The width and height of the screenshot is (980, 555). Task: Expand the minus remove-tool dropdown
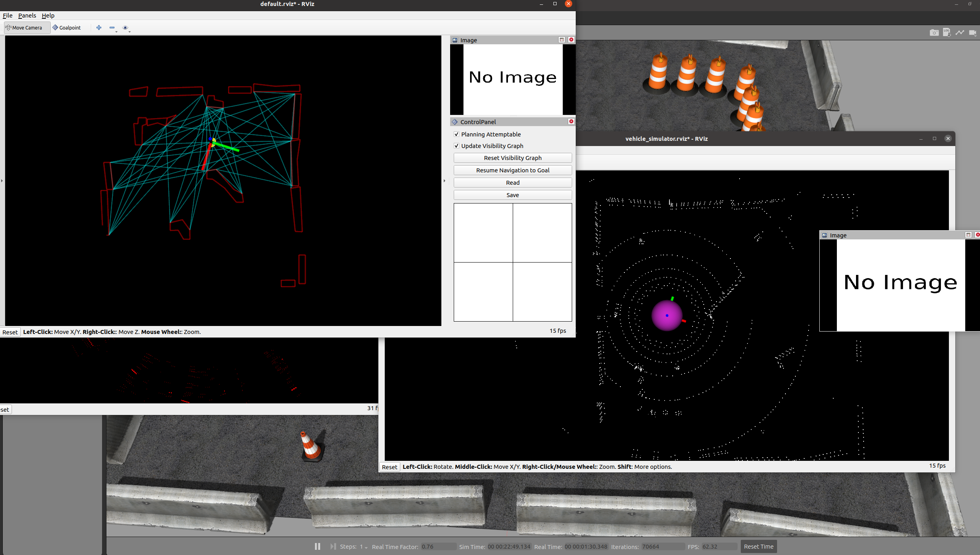pyautogui.click(x=116, y=31)
